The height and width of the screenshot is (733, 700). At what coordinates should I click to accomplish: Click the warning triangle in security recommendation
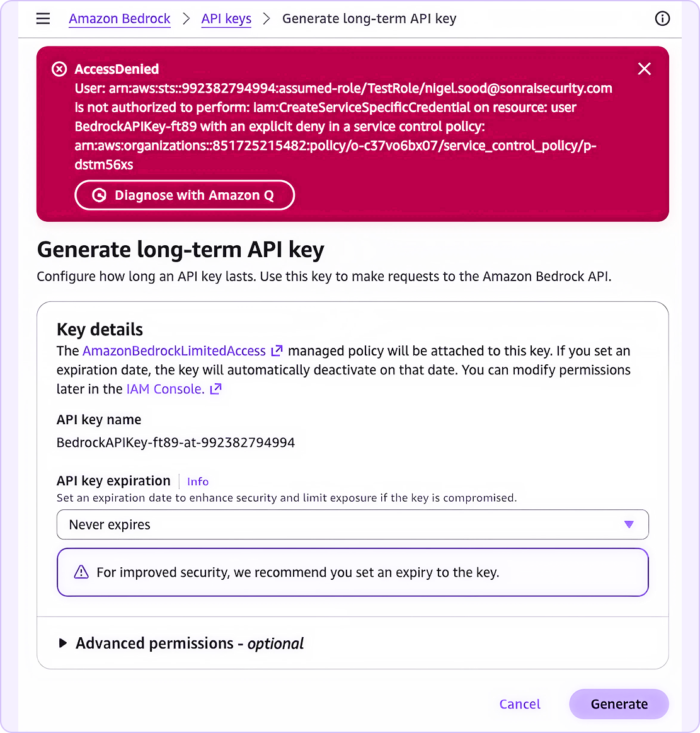[x=81, y=572]
